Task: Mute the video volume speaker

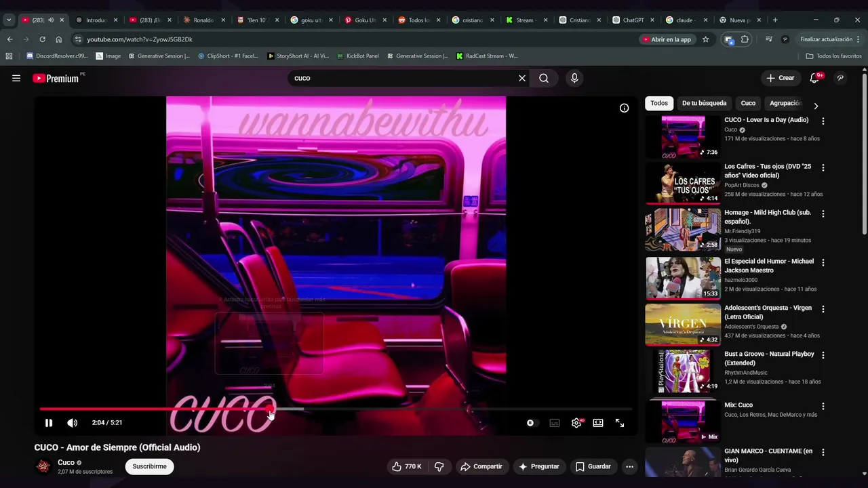Action: point(73,423)
